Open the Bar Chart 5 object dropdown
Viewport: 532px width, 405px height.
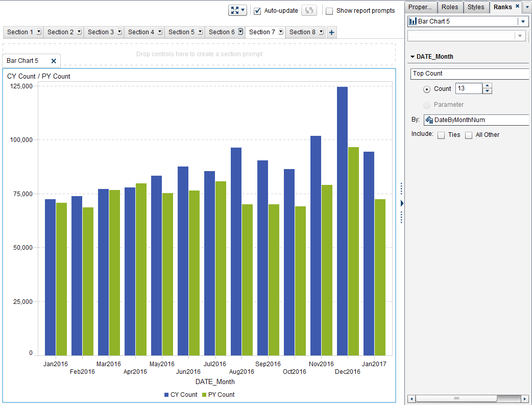coord(523,21)
